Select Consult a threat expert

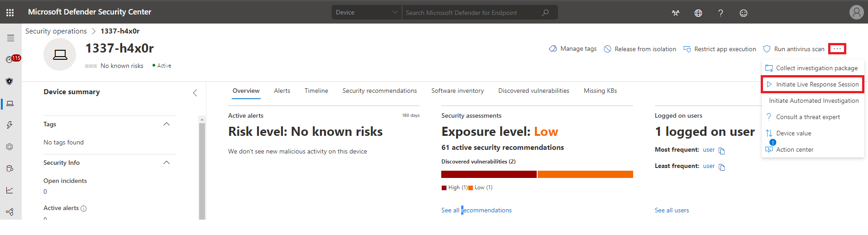(x=813, y=117)
